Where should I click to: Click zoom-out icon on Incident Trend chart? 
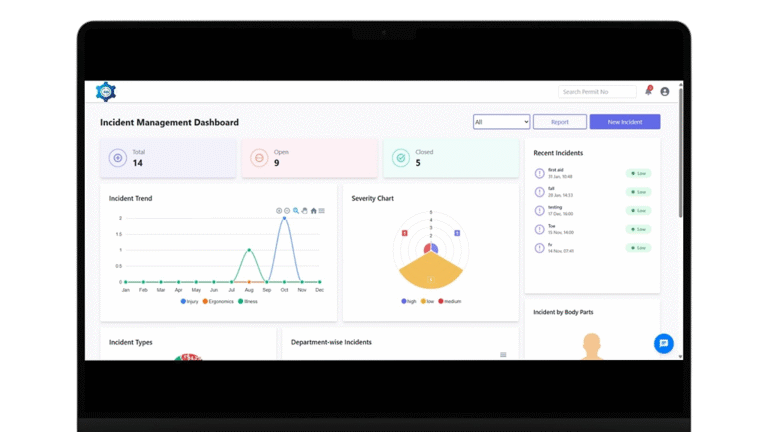(x=287, y=211)
